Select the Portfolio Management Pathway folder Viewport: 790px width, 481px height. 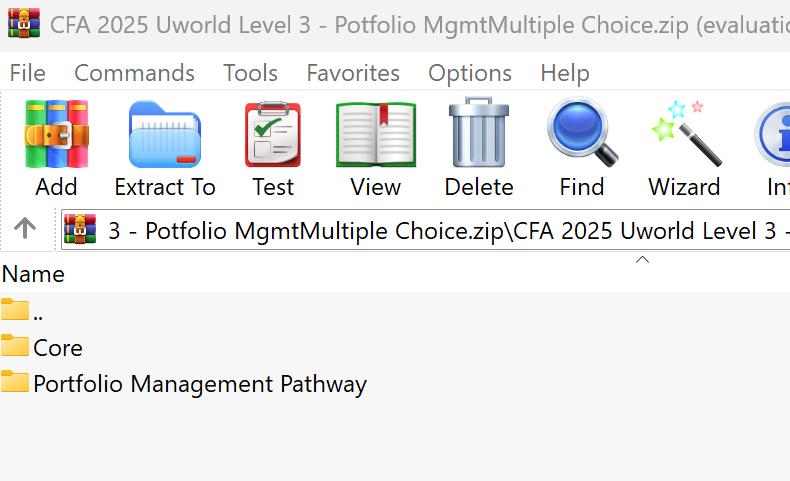(x=199, y=384)
